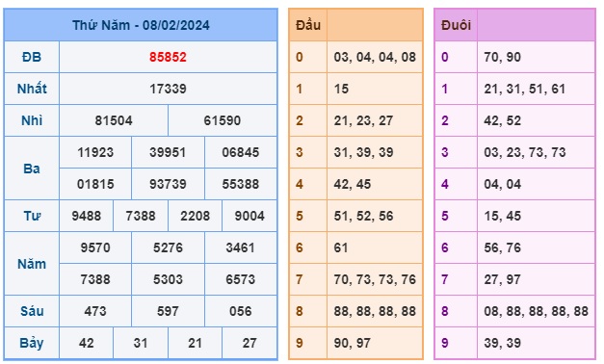Click fifth prize number 5276

(x=168, y=247)
